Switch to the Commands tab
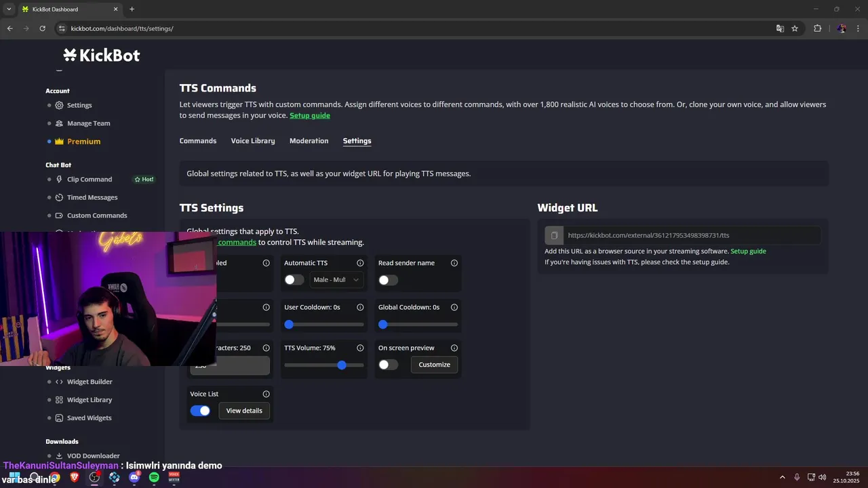 coord(198,141)
